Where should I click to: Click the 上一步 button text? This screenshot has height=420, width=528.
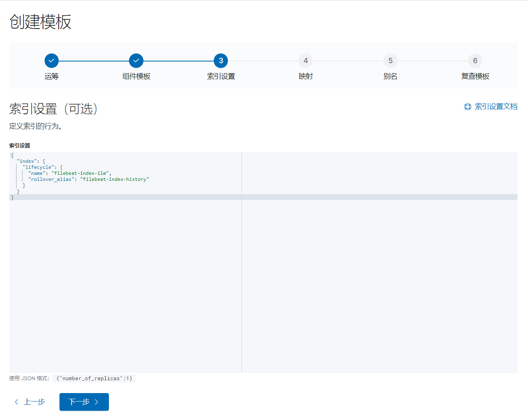pyautogui.click(x=35, y=402)
